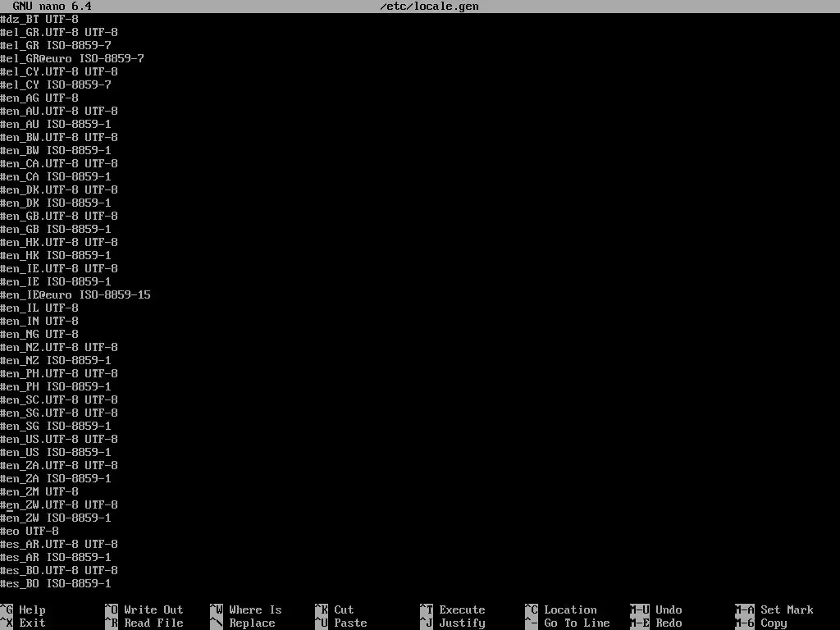Click the ^C Location shortcut

561,609
